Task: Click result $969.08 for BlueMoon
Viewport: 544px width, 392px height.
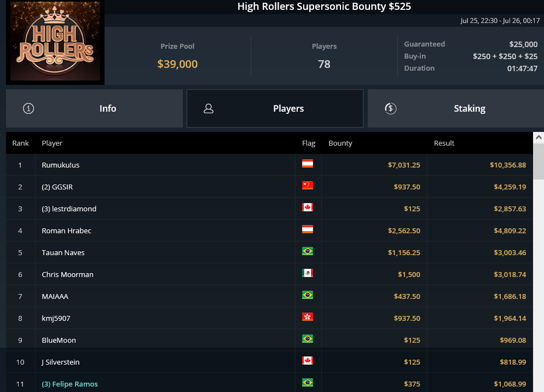Action: click(513, 340)
